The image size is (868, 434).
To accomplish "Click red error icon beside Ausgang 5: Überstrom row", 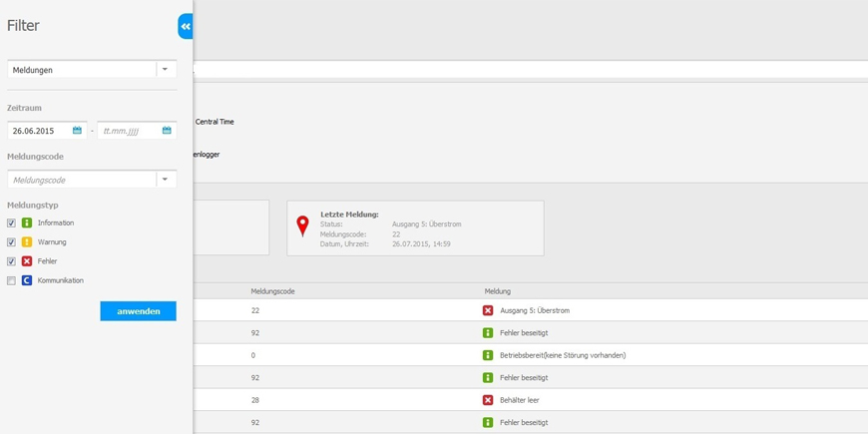I will point(488,310).
